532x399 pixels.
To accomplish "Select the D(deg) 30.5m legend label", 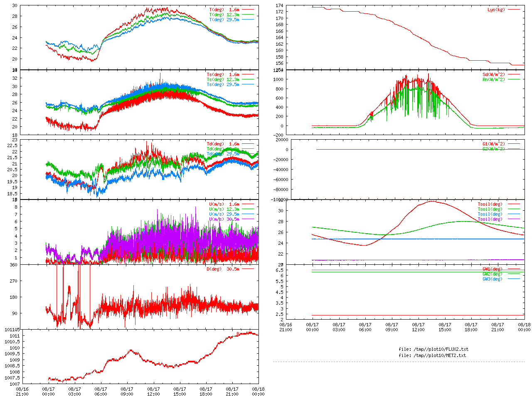I will point(223,269).
